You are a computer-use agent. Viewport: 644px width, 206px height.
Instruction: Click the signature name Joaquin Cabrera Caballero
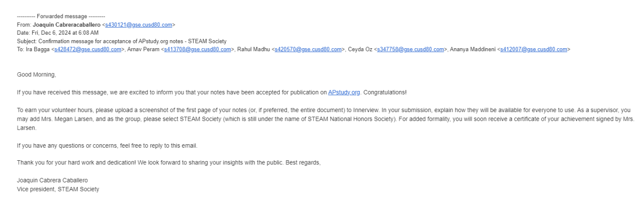(56, 181)
